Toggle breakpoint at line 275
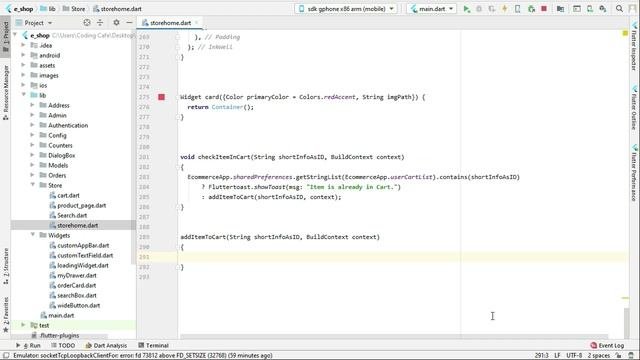The image size is (640, 360). coord(162,97)
